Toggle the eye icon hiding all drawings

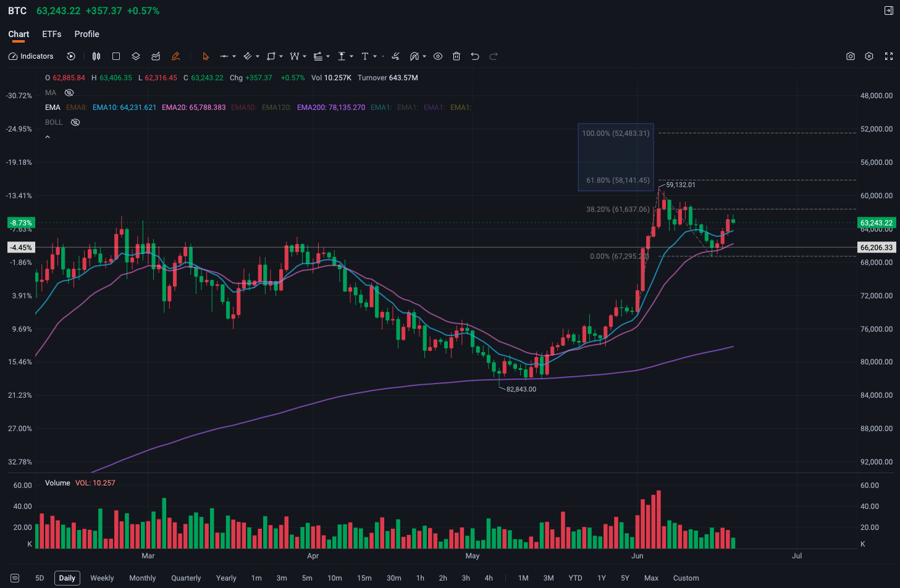pos(438,56)
